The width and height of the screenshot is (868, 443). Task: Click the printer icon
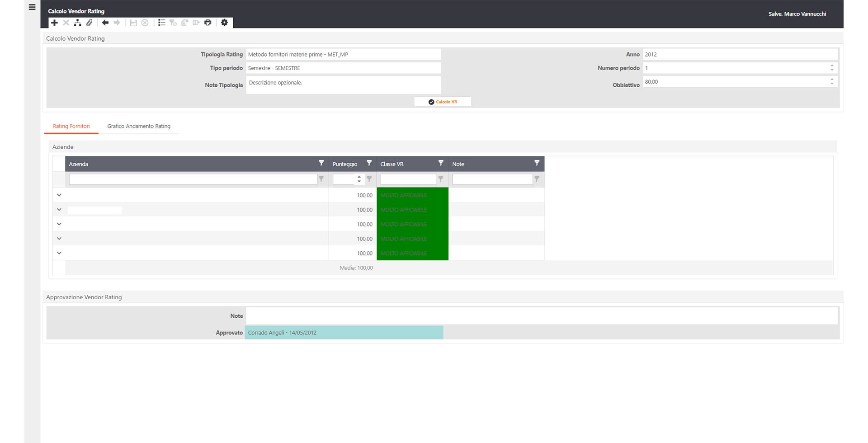[208, 23]
